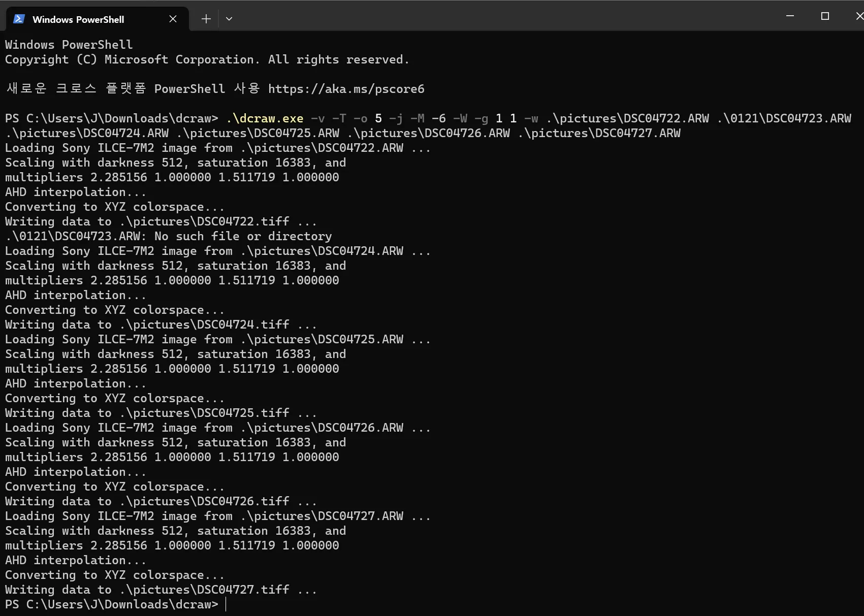
Task: Click the "No such file or directory" error line
Action: [x=168, y=236]
